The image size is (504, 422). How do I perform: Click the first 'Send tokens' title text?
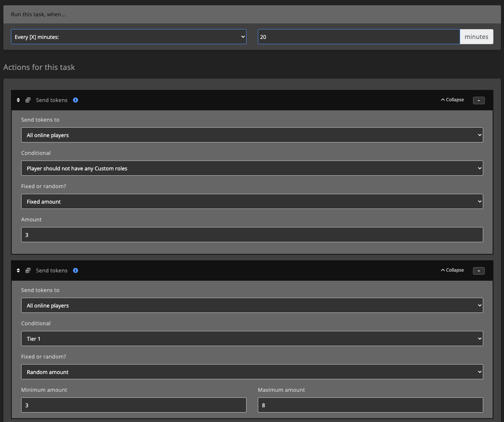[x=52, y=100]
